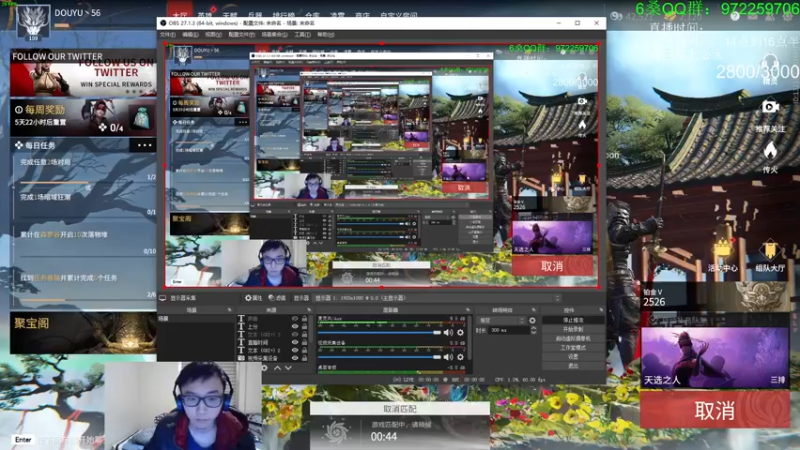Mute the 麦克风/Aux speaker icon in mixer
Screen dimensions: 800x450
(x=448, y=333)
